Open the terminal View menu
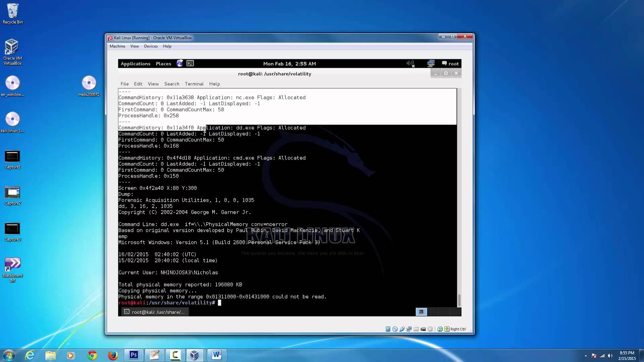 (153, 84)
